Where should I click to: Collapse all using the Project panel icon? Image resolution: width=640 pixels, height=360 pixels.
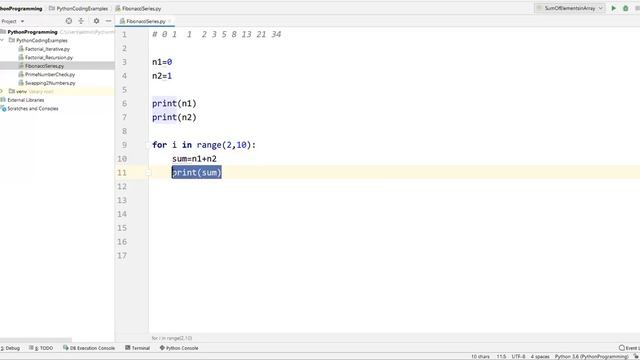tap(81, 21)
